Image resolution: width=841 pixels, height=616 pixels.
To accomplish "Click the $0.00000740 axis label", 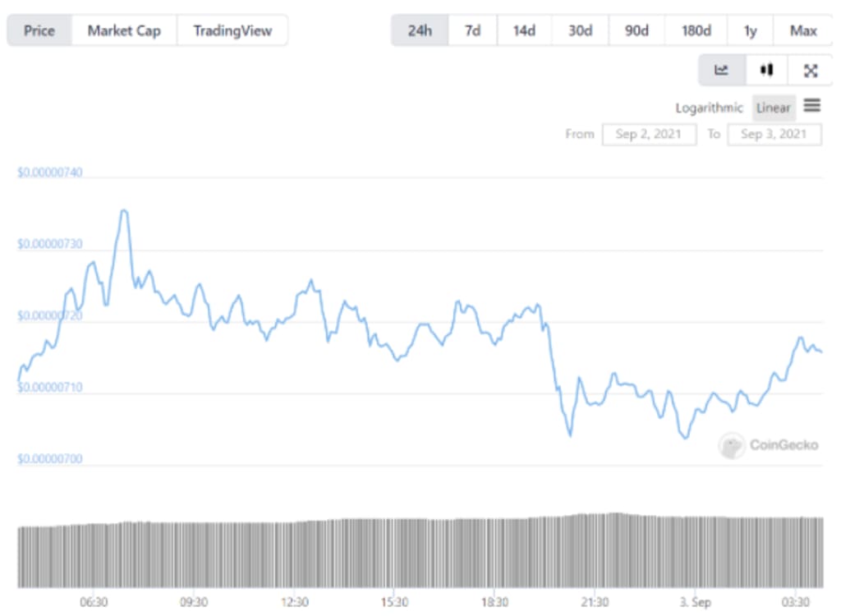I will coord(50,172).
